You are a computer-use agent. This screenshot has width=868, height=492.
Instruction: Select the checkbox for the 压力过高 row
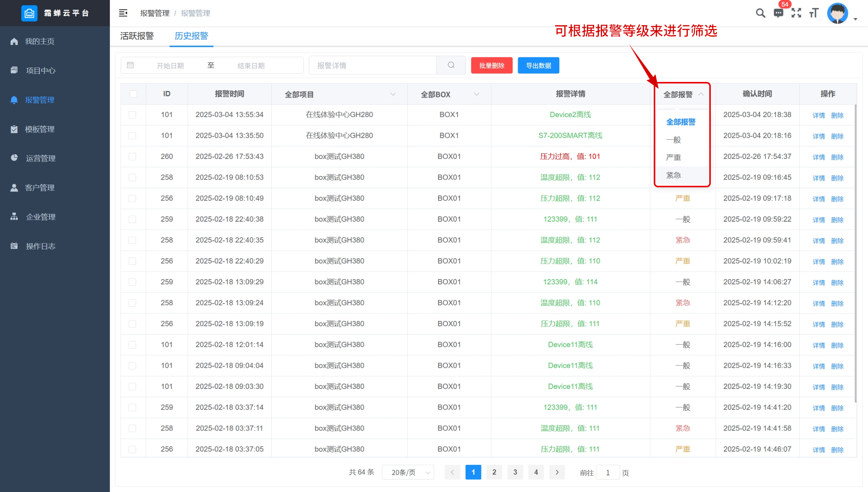click(x=132, y=157)
